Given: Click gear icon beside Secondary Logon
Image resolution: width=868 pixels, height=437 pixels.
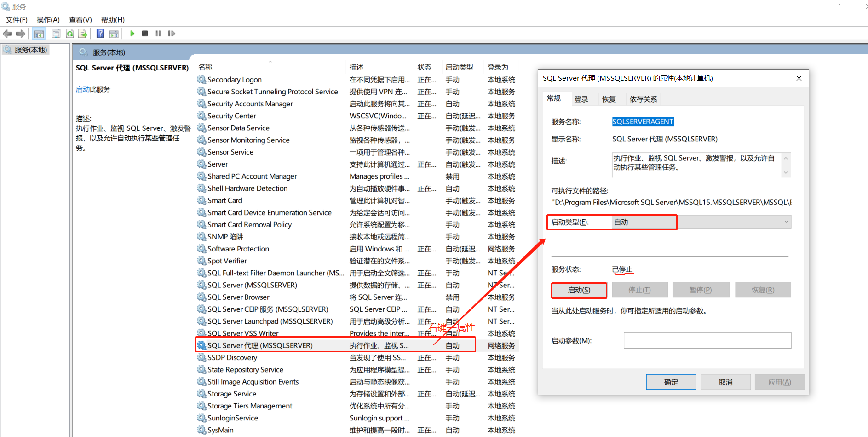Looking at the screenshot, I should (201, 79).
